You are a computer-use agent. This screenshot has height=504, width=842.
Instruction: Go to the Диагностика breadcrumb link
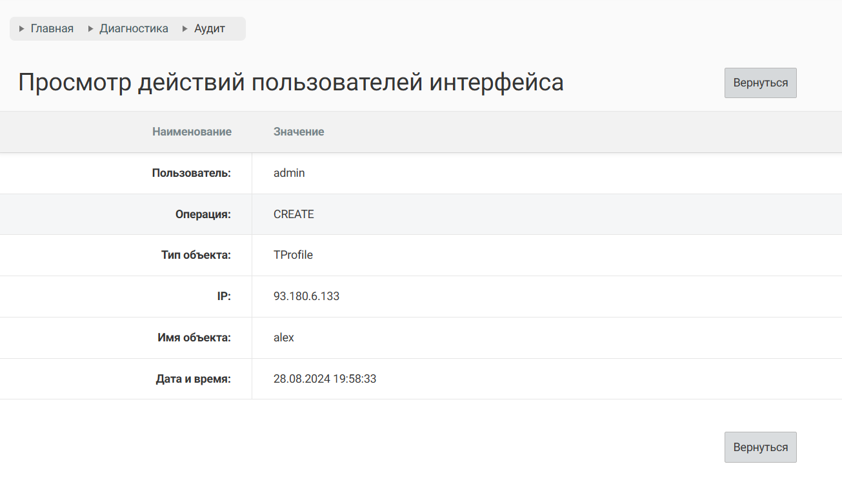134,29
